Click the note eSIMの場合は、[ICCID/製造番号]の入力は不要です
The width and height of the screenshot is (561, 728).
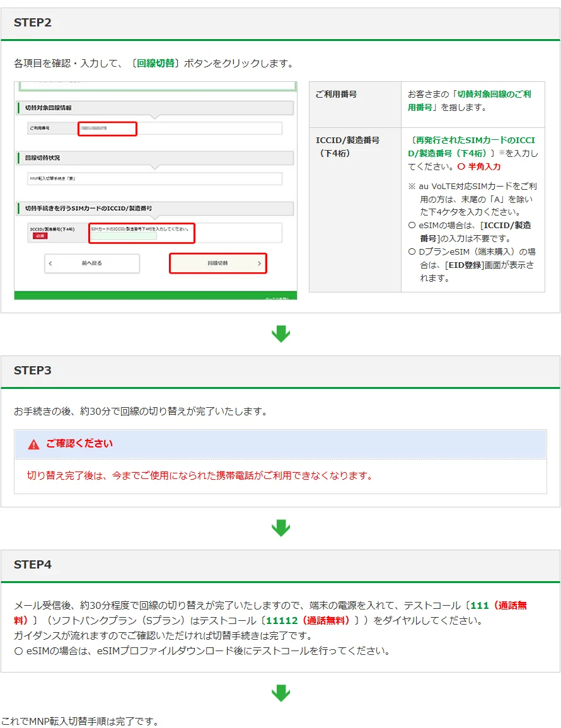(x=470, y=232)
